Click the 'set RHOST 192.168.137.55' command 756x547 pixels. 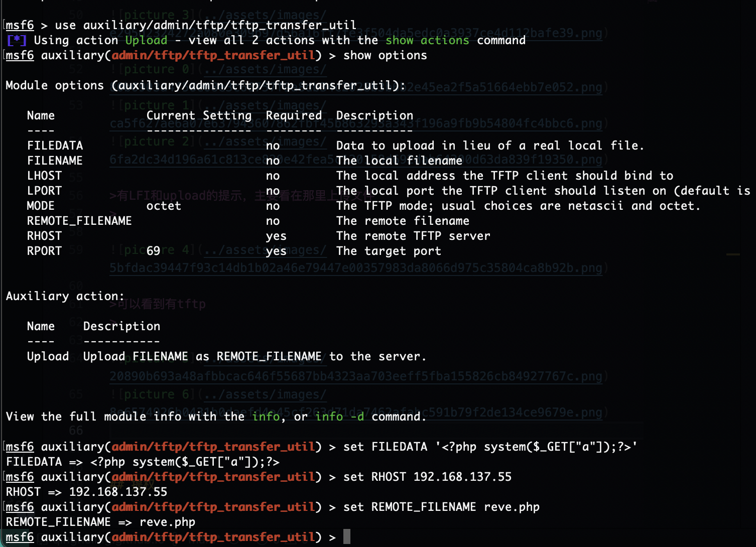pyautogui.click(x=427, y=477)
